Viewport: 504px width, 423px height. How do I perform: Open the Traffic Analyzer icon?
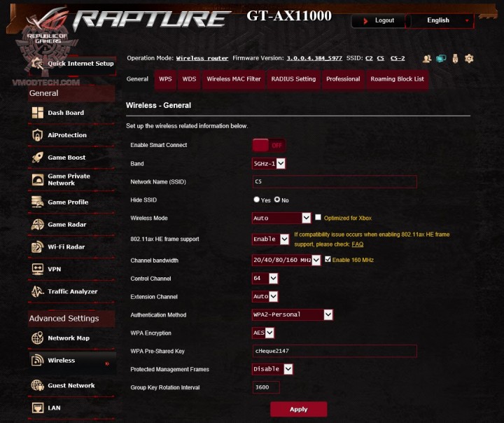(x=38, y=291)
